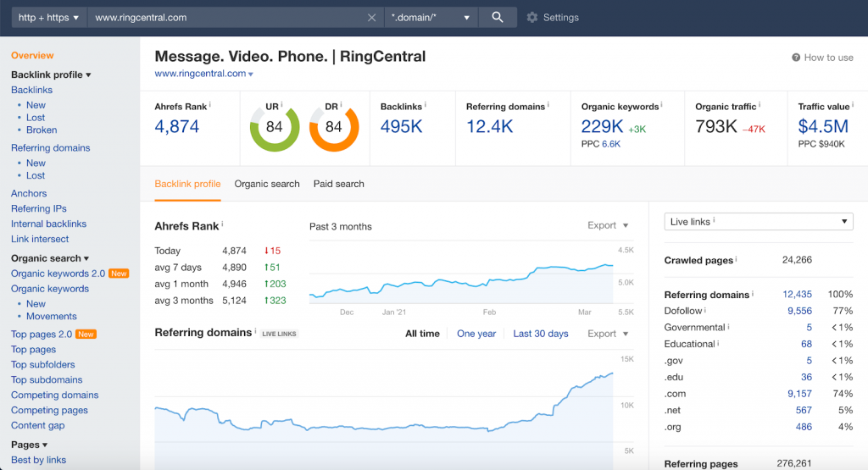The image size is (868, 470).
Task: Click the orange DR 84 donut gauge
Action: coord(334,127)
